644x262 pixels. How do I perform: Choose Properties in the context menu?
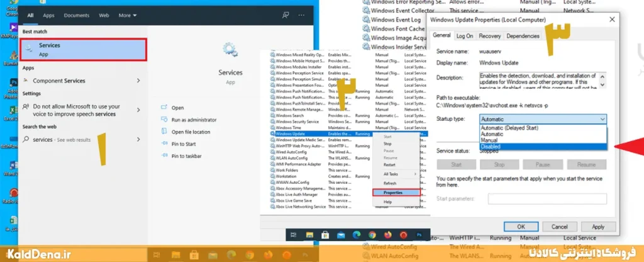click(396, 193)
